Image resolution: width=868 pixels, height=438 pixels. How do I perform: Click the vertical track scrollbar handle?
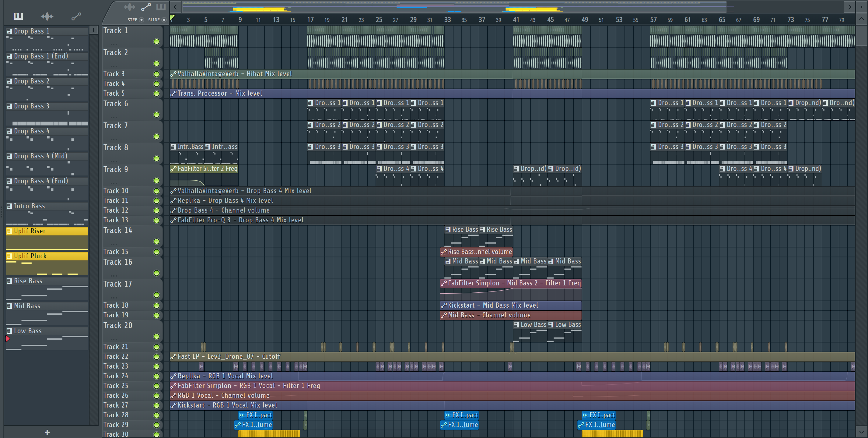(862, 36)
